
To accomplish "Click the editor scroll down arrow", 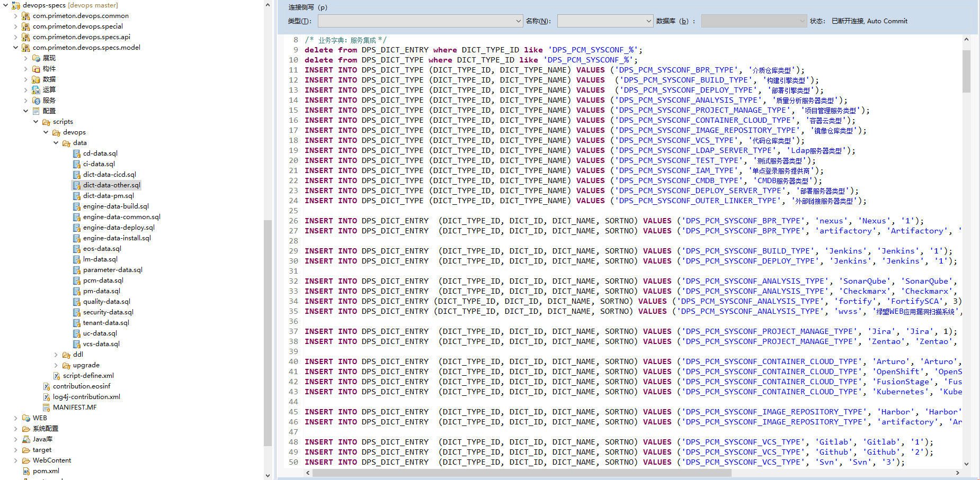I will (966, 464).
